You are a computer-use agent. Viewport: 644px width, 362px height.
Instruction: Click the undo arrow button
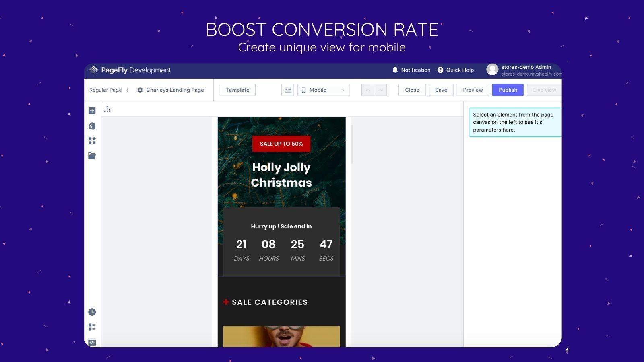pos(367,90)
